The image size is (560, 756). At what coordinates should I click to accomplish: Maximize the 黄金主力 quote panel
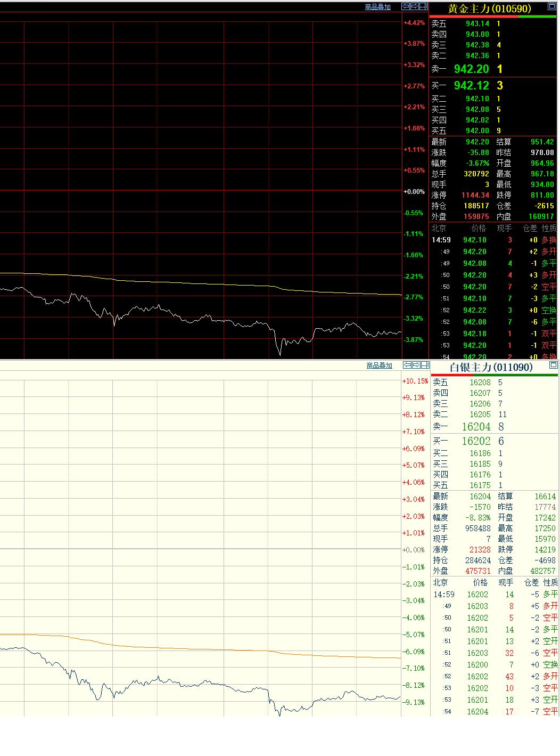pyautogui.click(x=552, y=7)
